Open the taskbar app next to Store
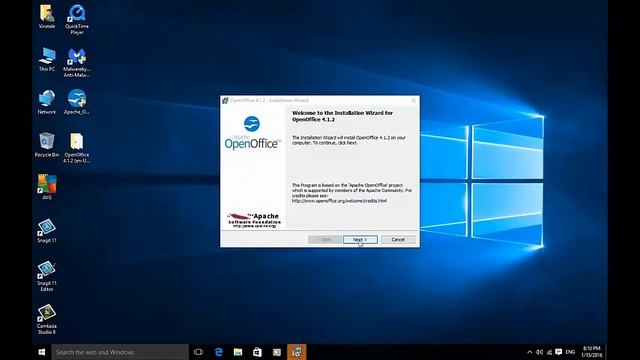640x360 pixels. (x=277, y=352)
